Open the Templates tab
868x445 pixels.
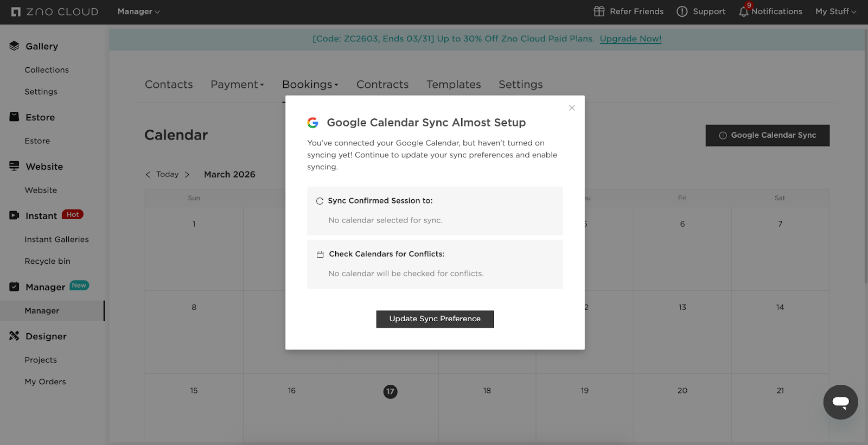[454, 85]
